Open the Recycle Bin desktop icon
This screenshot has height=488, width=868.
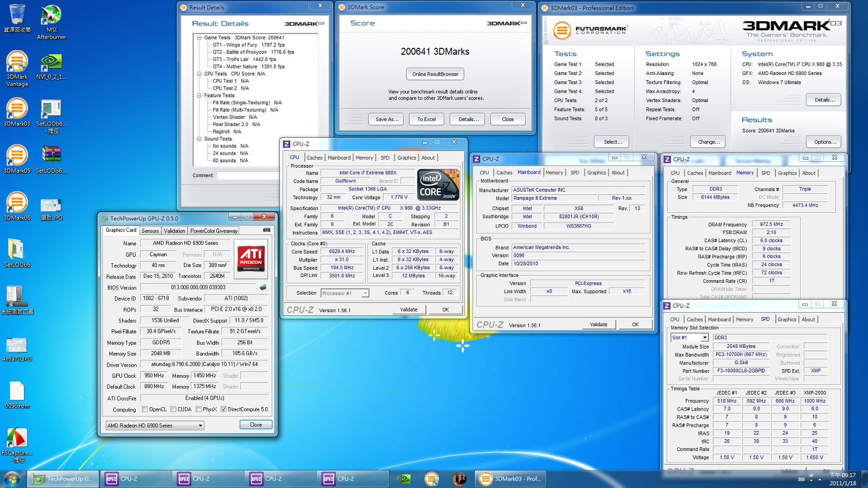[17, 18]
